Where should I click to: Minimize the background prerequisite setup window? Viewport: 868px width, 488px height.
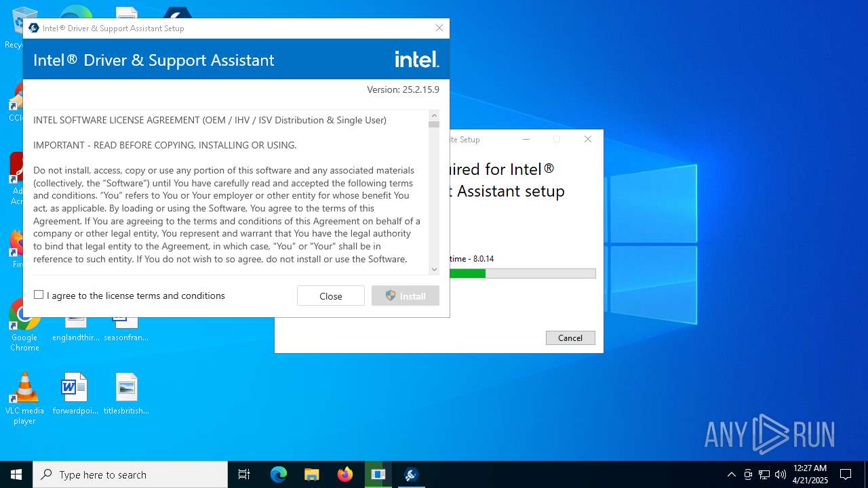(527, 139)
